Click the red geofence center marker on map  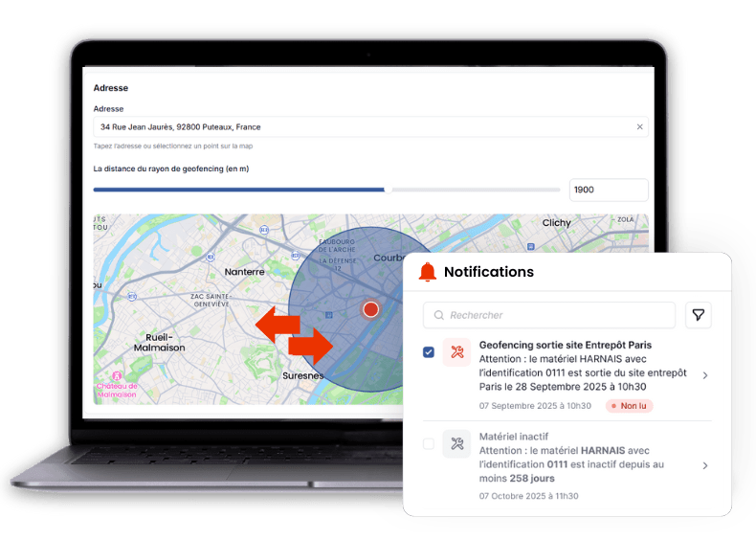370,308
